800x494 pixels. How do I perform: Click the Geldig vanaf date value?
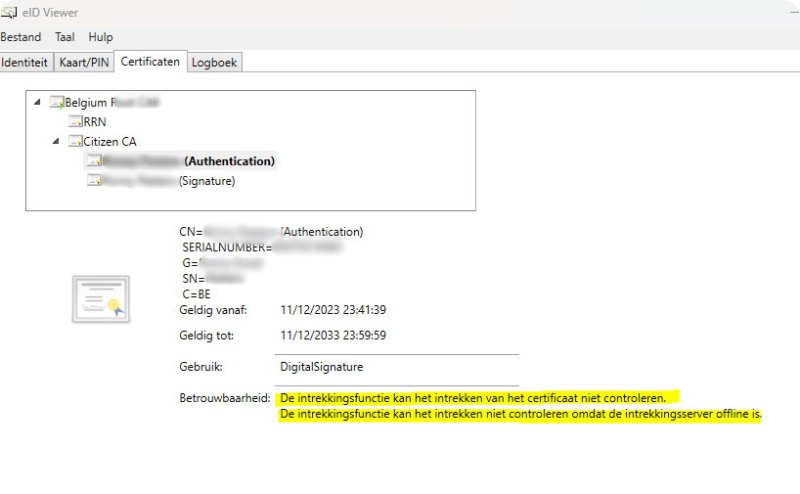(334, 310)
